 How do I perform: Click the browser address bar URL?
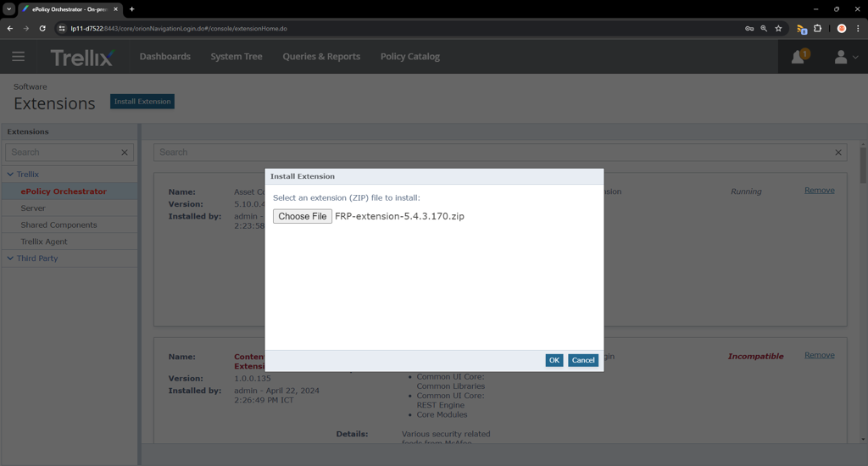click(x=179, y=28)
